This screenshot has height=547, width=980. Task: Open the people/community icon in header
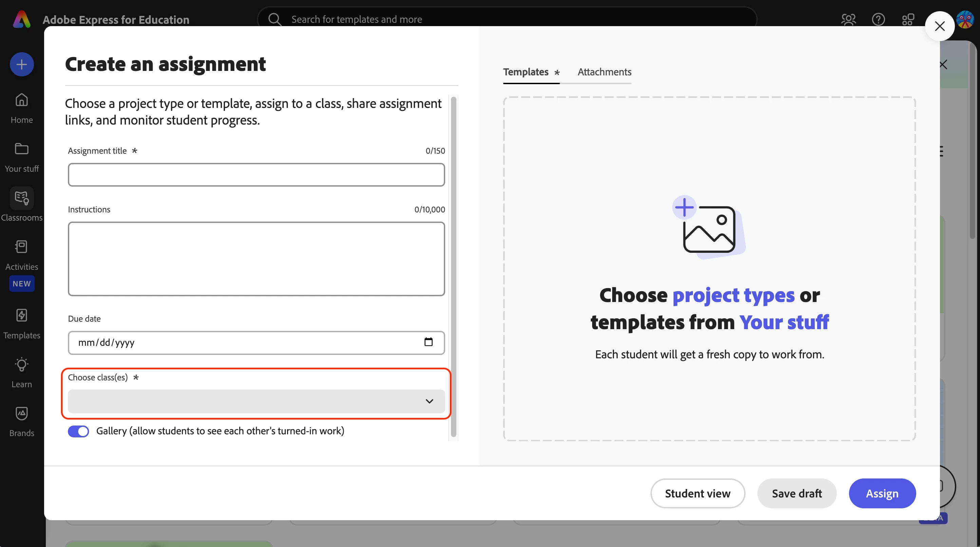pos(848,19)
